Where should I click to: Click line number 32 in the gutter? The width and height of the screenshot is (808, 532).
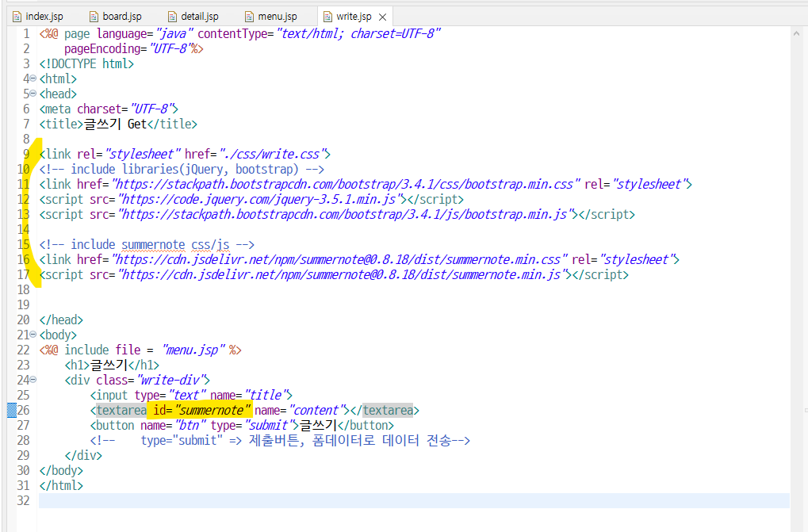(23, 500)
